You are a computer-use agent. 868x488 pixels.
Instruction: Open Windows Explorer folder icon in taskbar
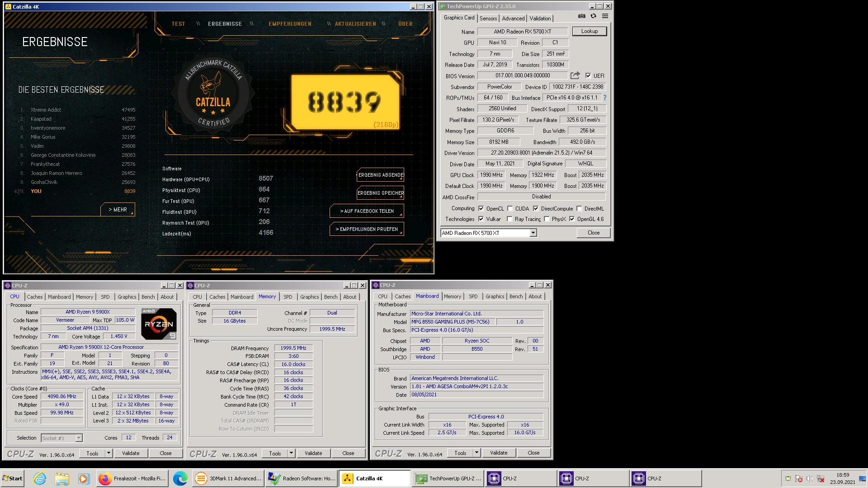[x=62, y=479]
